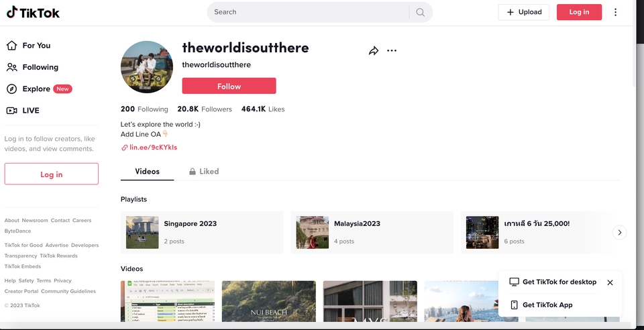Image resolution: width=644 pixels, height=330 pixels.
Task: Open the top-right vertical dots menu
Action: (x=615, y=12)
